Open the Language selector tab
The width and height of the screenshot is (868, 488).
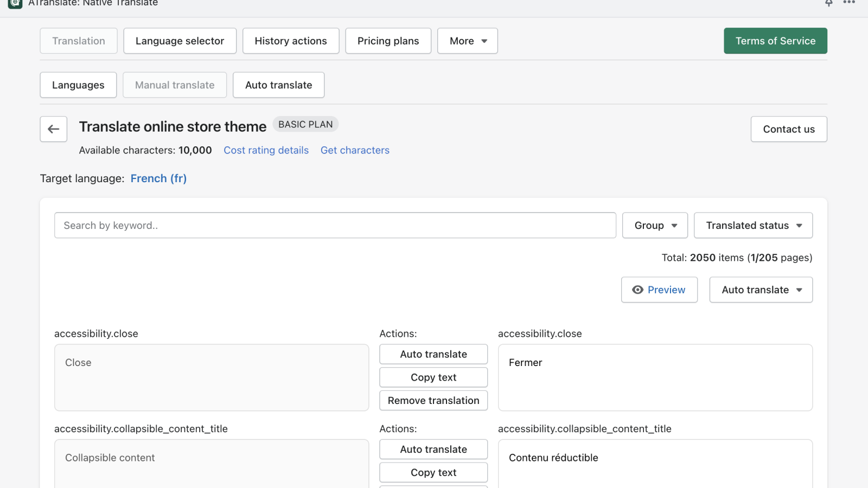pyautogui.click(x=180, y=41)
